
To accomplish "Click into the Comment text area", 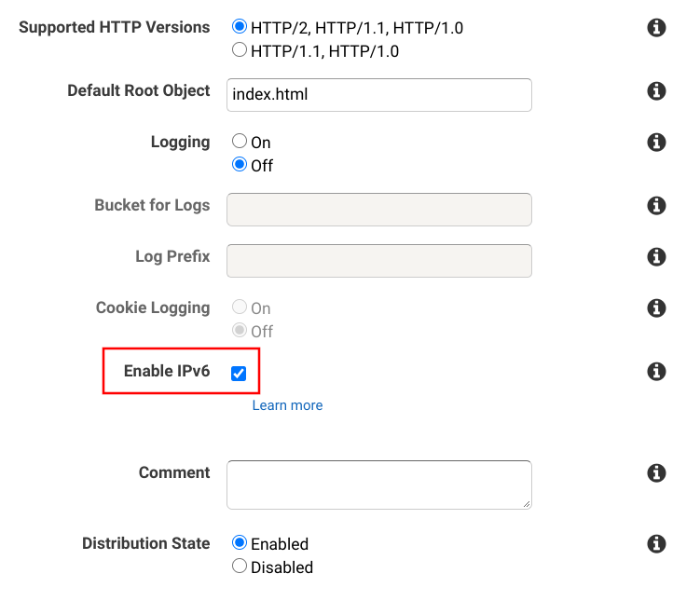I will [378, 485].
